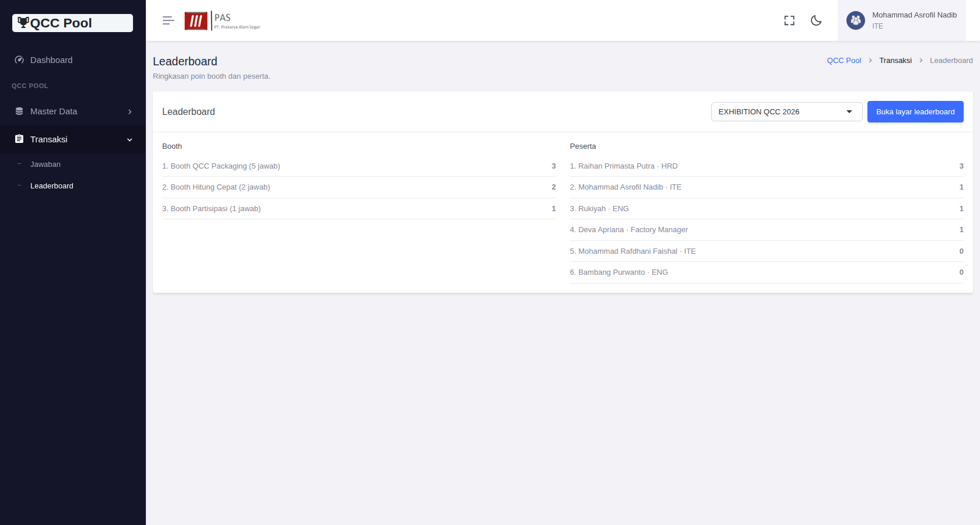Enter fullscreen mode via expand icon

(x=789, y=20)
